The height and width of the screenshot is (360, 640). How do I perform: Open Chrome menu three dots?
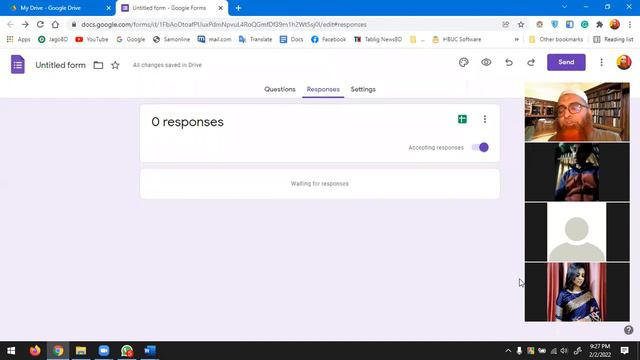click(x=630, y=24)
